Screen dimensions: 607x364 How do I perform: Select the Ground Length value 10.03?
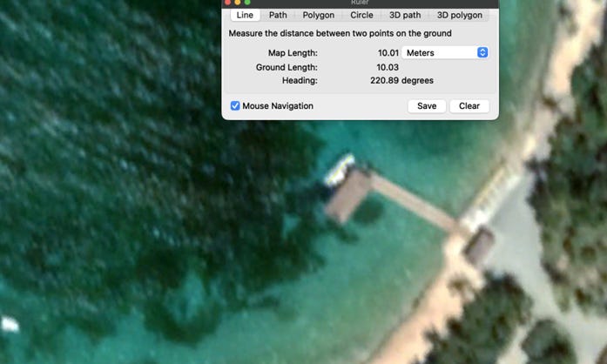point(388,67)
